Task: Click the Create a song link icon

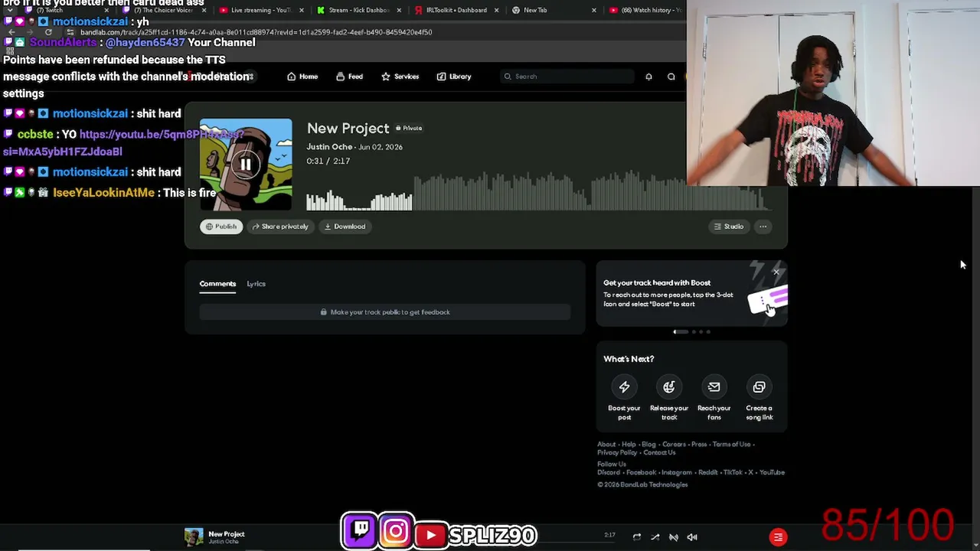Action: tap(759, 387)
